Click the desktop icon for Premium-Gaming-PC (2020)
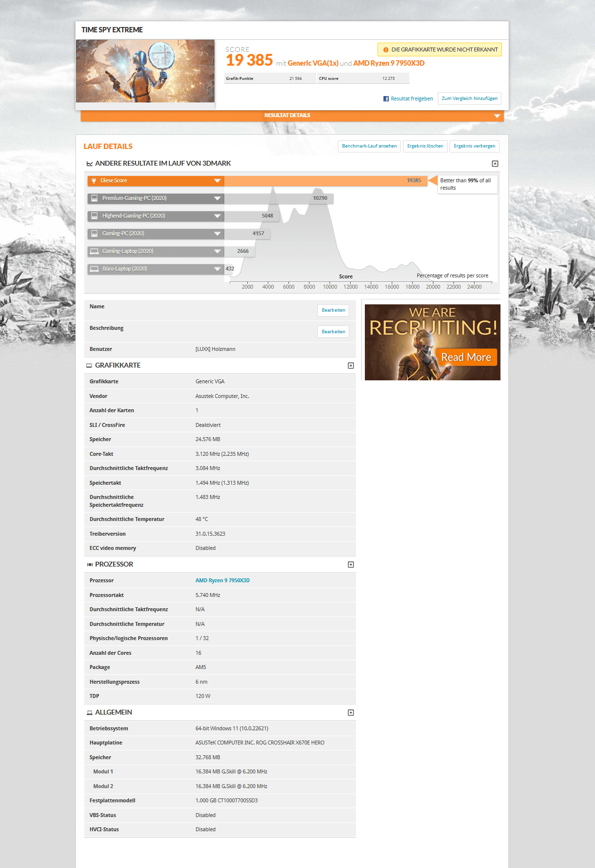Screen dimensions: 595x868 tap(95, 198)
